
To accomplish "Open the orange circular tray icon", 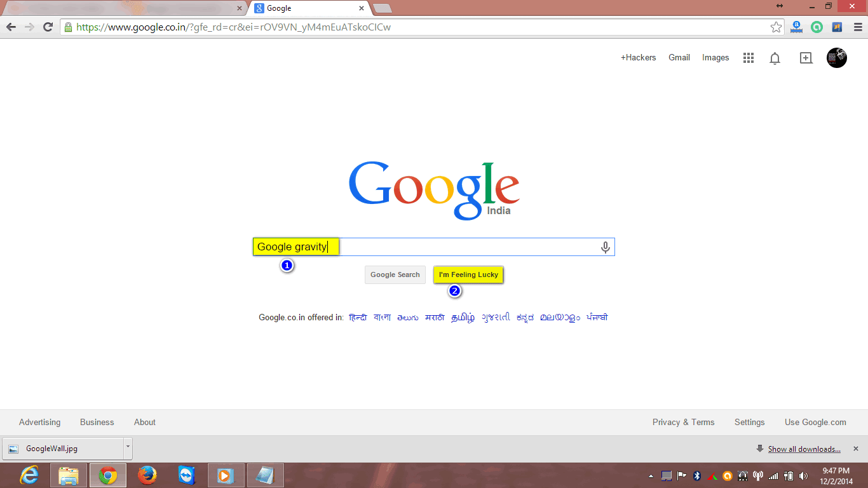I will [728, 475].
